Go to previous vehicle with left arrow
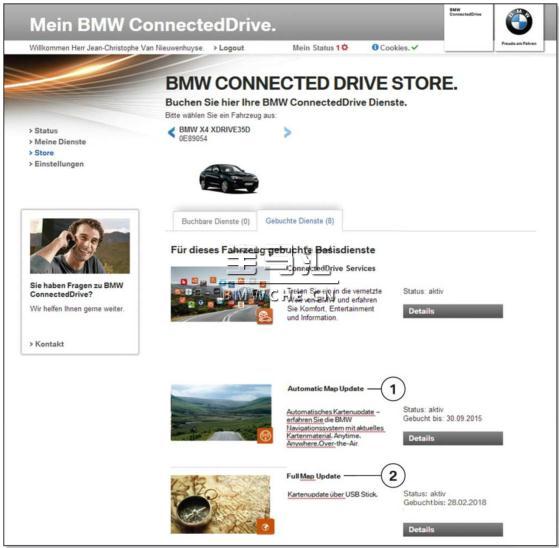 [x=171, y=132]
